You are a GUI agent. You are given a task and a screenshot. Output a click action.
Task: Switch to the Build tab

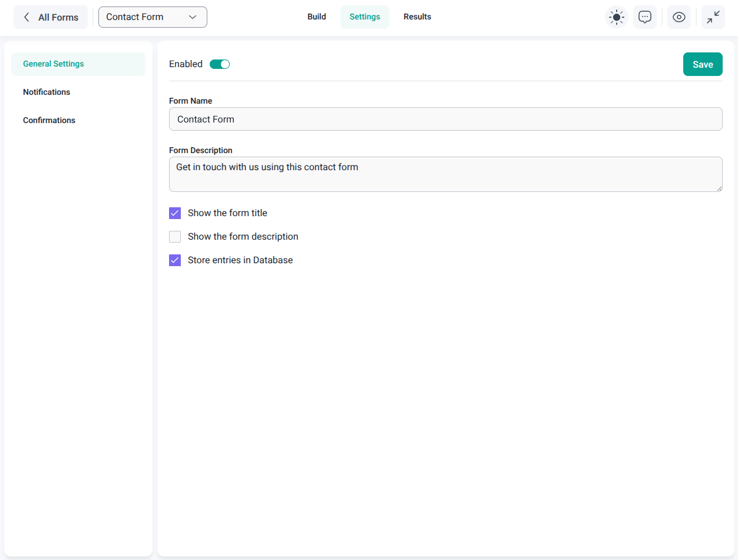(316, 16)
